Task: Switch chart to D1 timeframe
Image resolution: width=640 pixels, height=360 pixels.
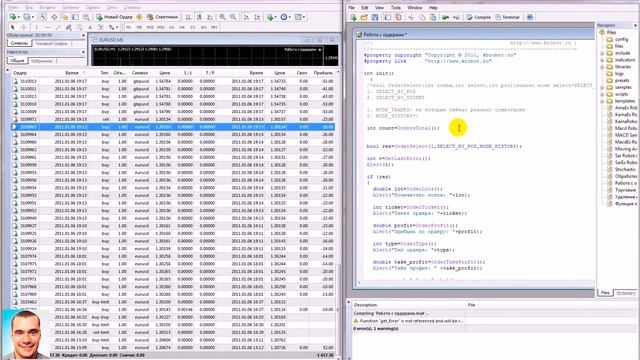Action: pos(193,27)
